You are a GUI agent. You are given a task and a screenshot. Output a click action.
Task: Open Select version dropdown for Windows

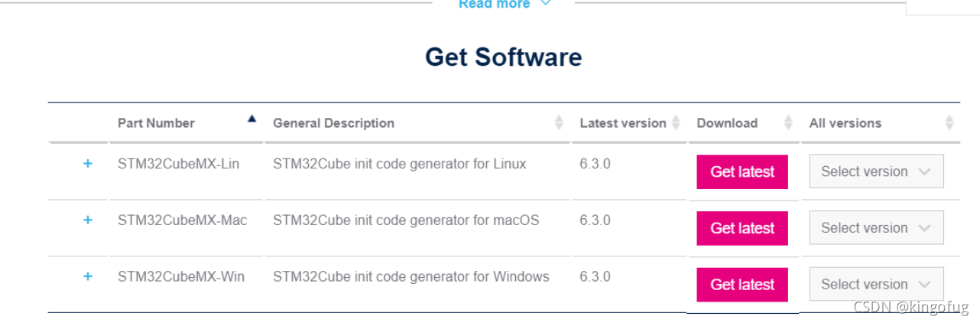(876, 284)
